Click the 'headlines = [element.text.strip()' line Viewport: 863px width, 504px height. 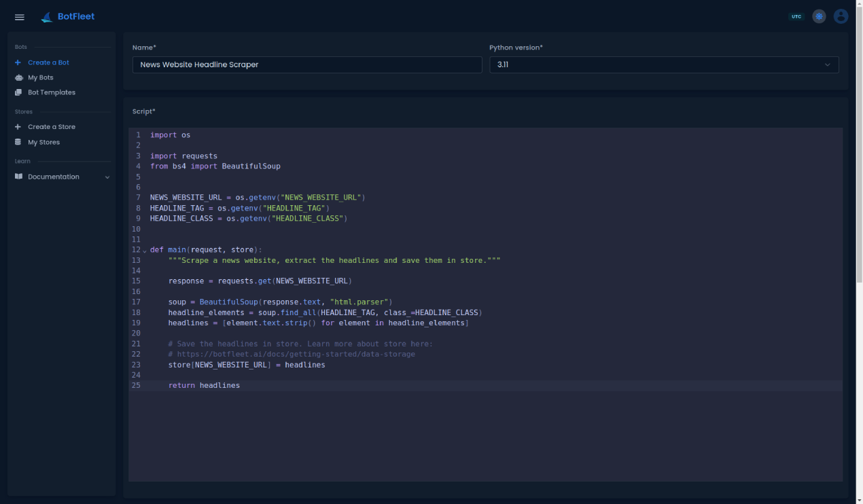pos(319,323)
